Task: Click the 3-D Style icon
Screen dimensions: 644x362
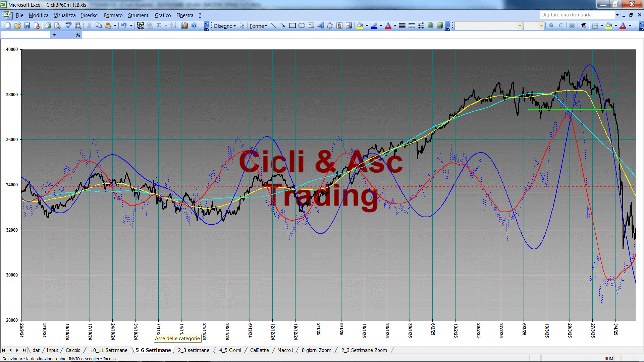Action: (440, 25)
